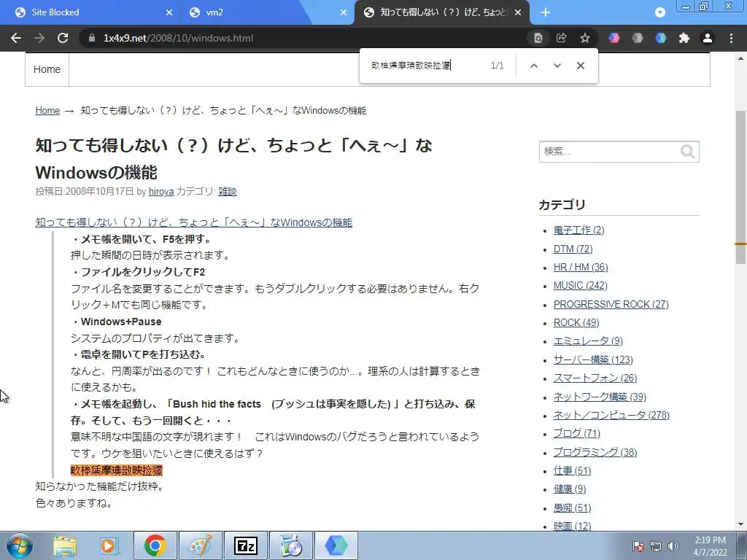
Task: Click the address bar URL
Action: tap(178, 38)
